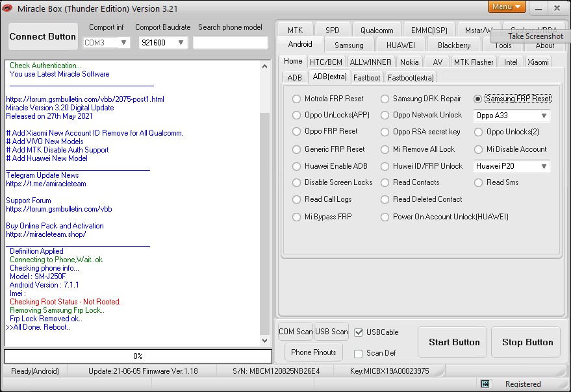
Task: Switch to the Fastboot tab
Action: (367, 77)
